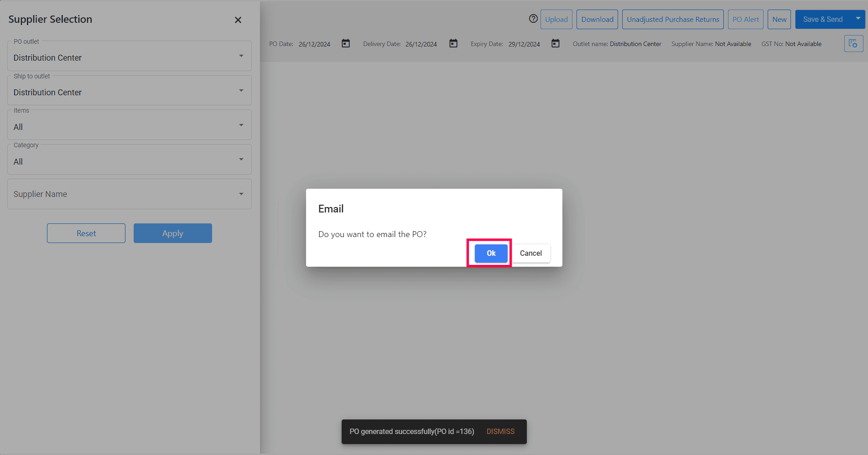The width and height of the screenshot is (868, 455).
Task: Click the 'Email' dialog title
Action: click(331, 209)
